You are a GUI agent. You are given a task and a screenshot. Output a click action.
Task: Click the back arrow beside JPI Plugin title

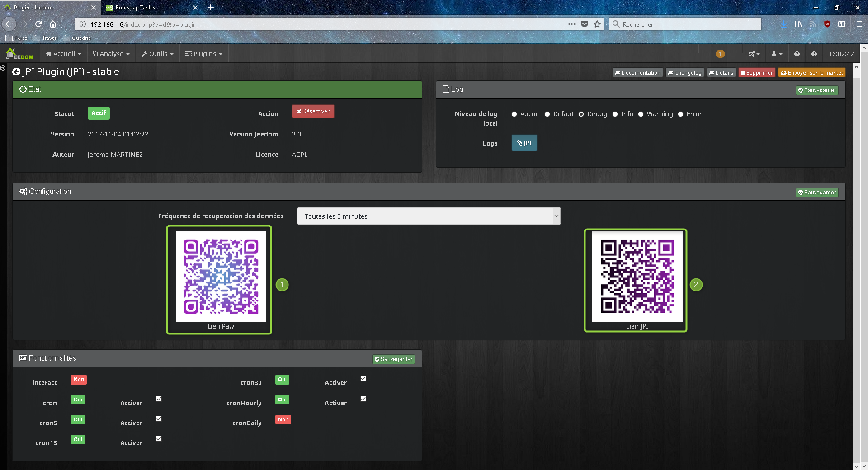(x=16, y=71)
